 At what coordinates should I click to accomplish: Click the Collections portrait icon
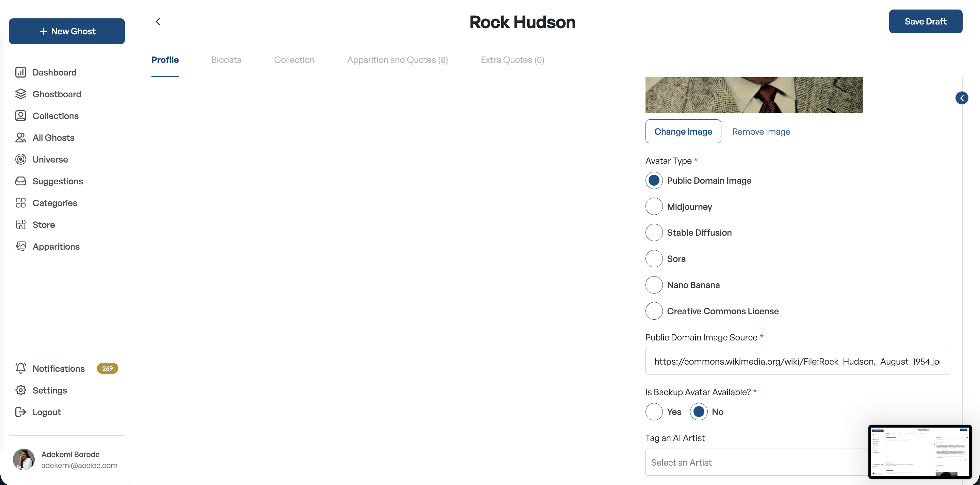point(20,116)
